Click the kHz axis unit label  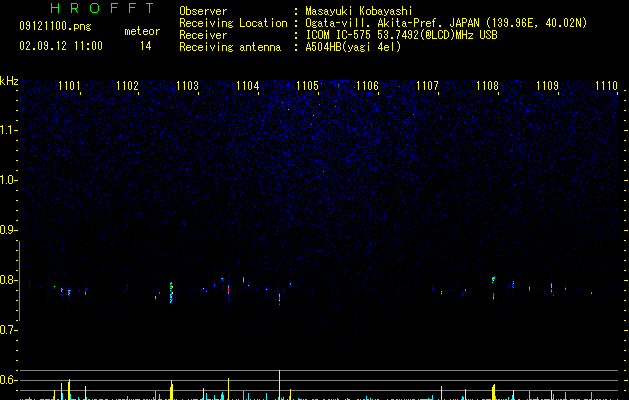coord(9,81)
